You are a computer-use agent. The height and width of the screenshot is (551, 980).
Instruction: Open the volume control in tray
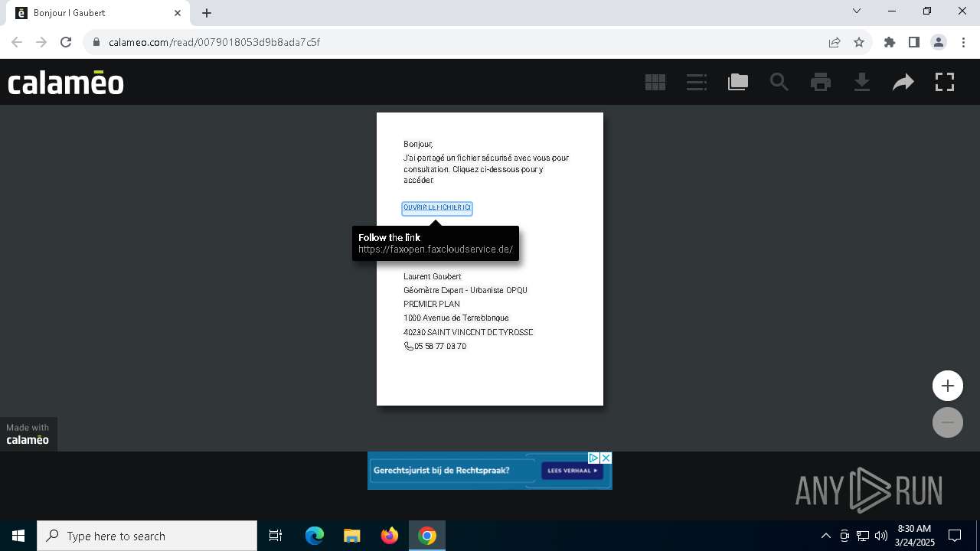(880, 536)
